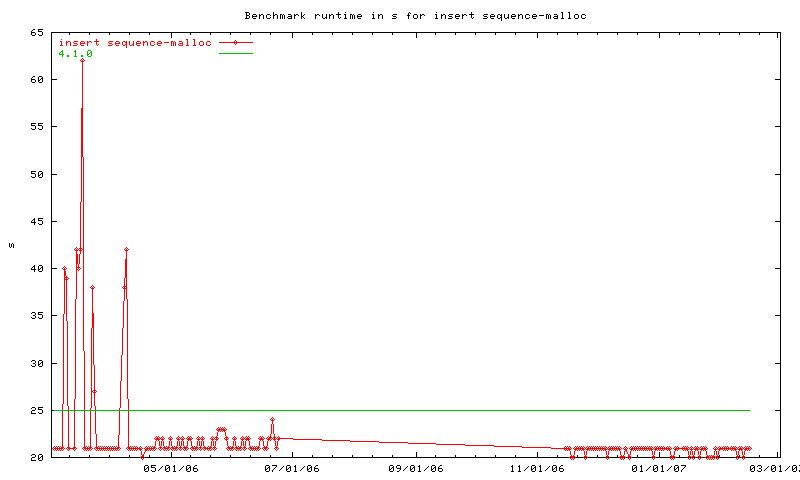Click the y-axis label '45'

[37, 221]
